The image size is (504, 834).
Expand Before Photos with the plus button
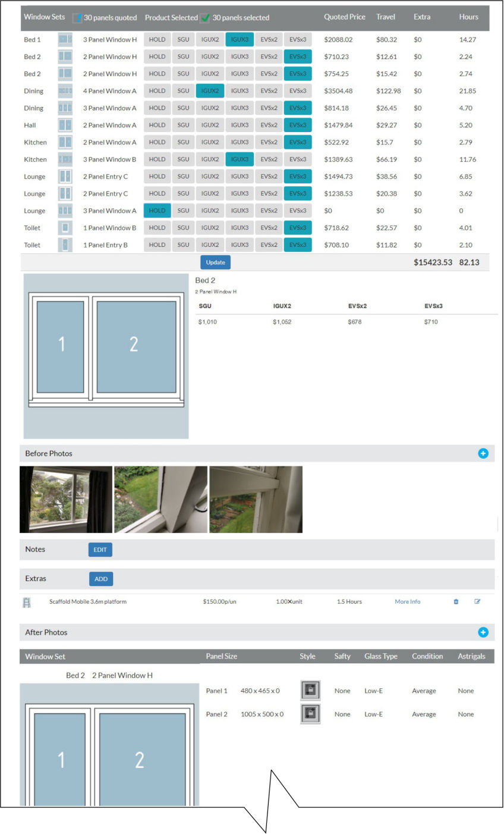[483, 453]
